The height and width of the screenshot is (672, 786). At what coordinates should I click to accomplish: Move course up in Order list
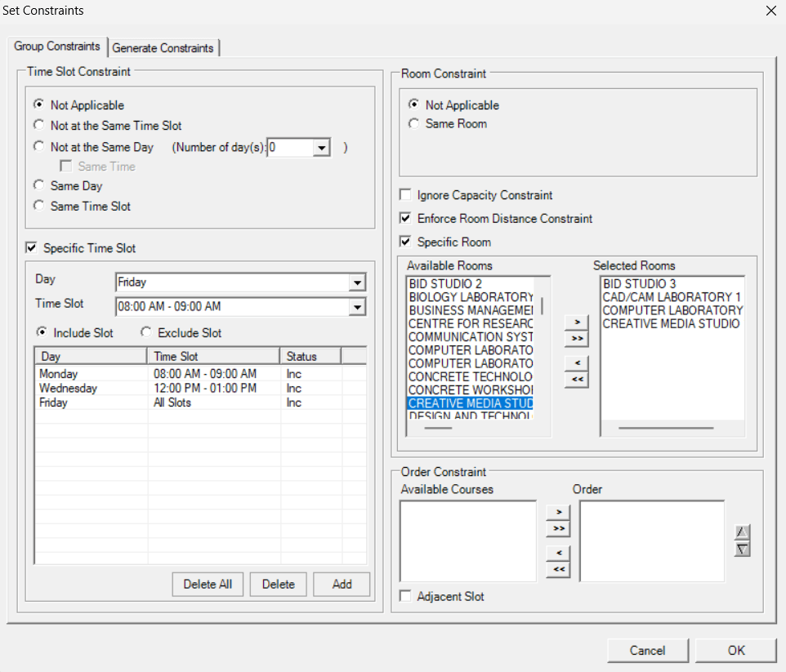pos(742,532)
